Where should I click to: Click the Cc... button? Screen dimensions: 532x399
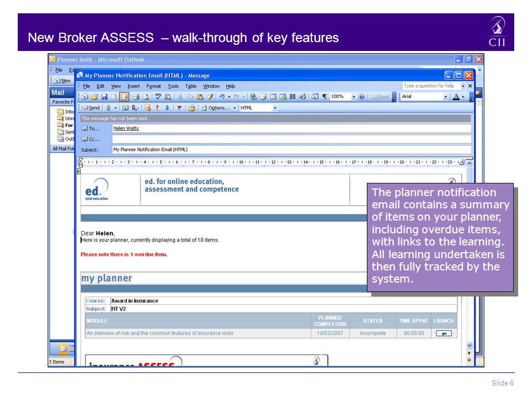pos(90,139)
